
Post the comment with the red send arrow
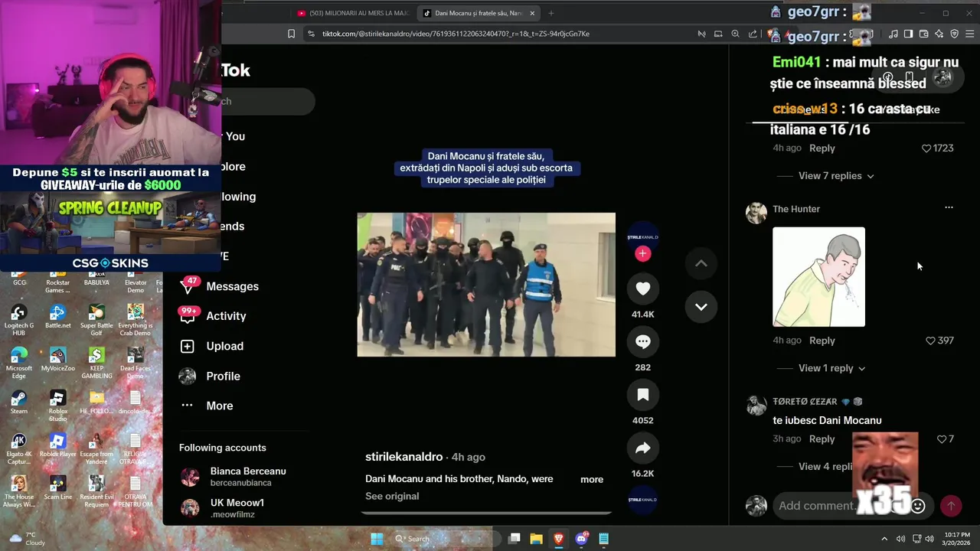[951, 506]
